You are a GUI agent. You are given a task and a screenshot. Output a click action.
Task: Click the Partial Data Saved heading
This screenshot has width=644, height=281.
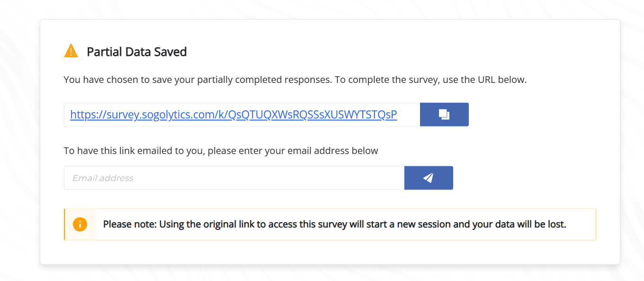pos(136,52)
